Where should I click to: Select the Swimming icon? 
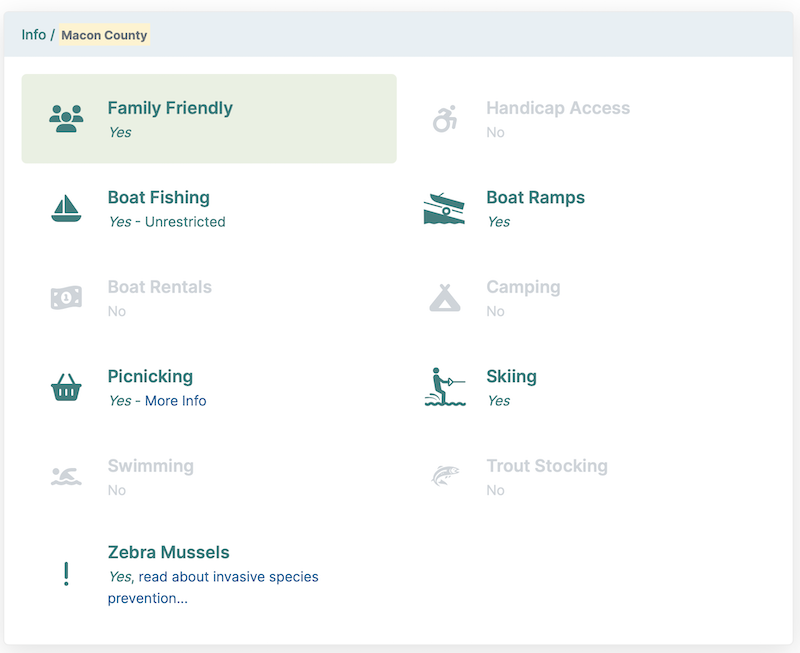[x=66, y=474]
